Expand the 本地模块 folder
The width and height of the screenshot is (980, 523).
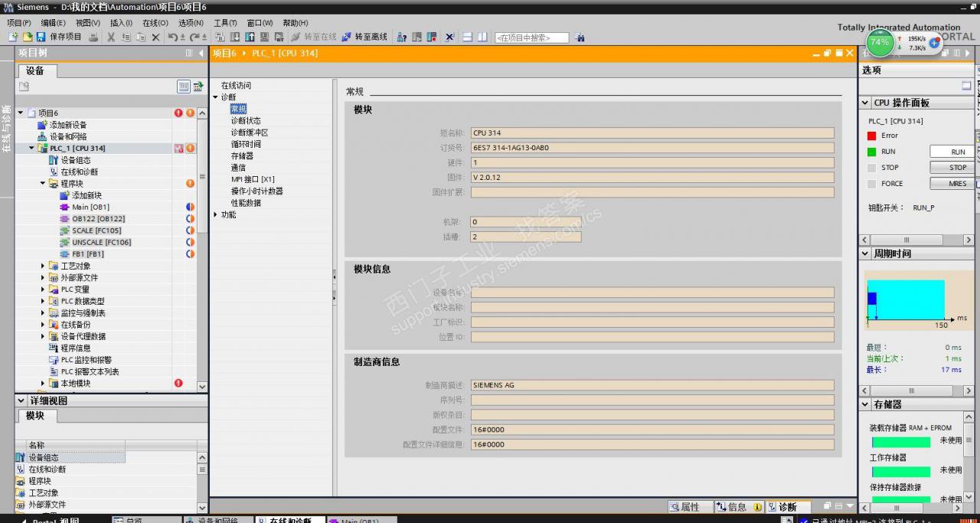coord(43,384)
